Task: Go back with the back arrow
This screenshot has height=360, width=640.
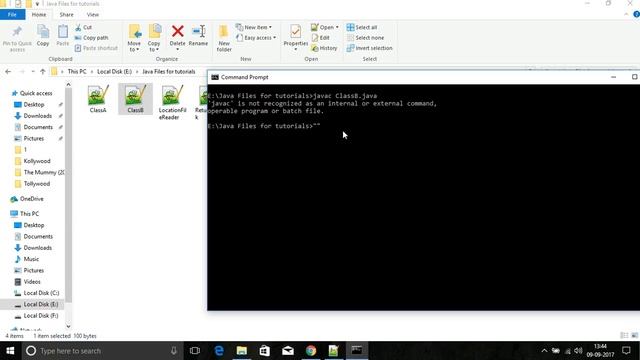Action: coord(8,71)
